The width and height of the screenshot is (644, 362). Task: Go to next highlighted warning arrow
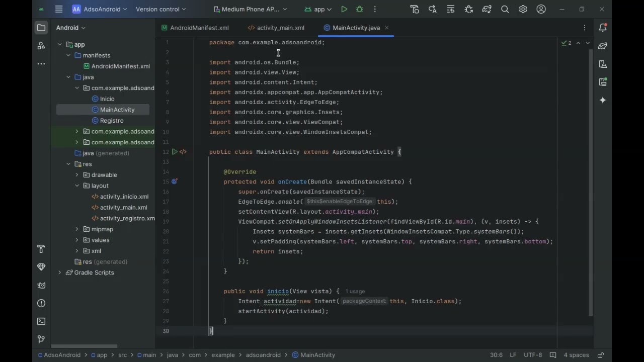[588, 43]
